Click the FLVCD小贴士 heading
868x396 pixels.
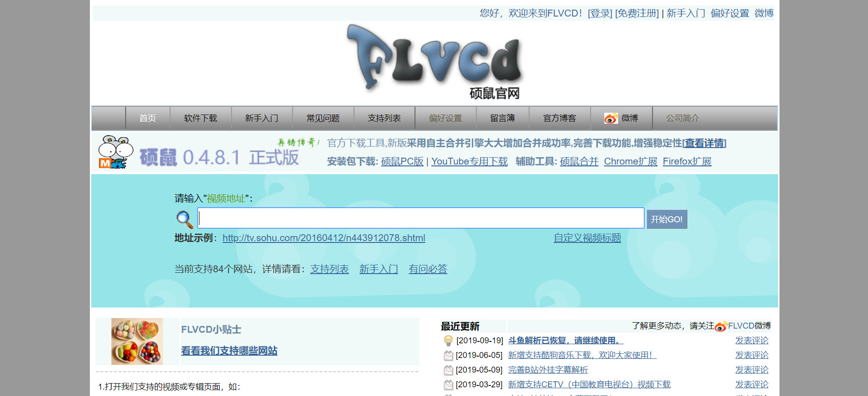click(211, 330)
